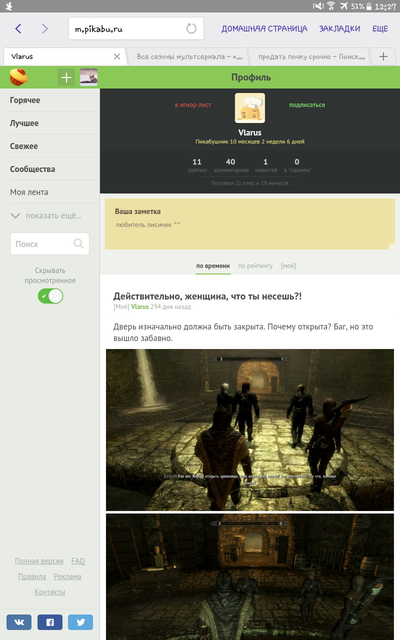Click the Поиск search field
The height and width of the screenshot is (640, 400).
pyautogui.click(x=49, y=244)
